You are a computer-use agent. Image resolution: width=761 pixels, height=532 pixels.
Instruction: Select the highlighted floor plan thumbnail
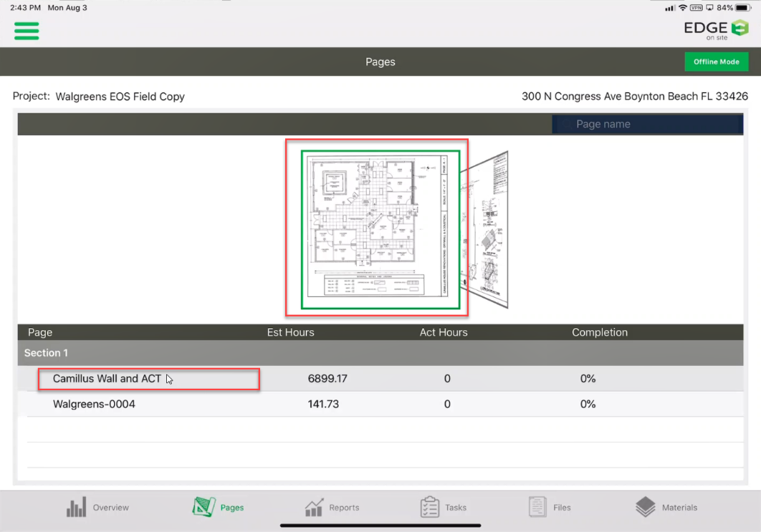click(376, 228)
